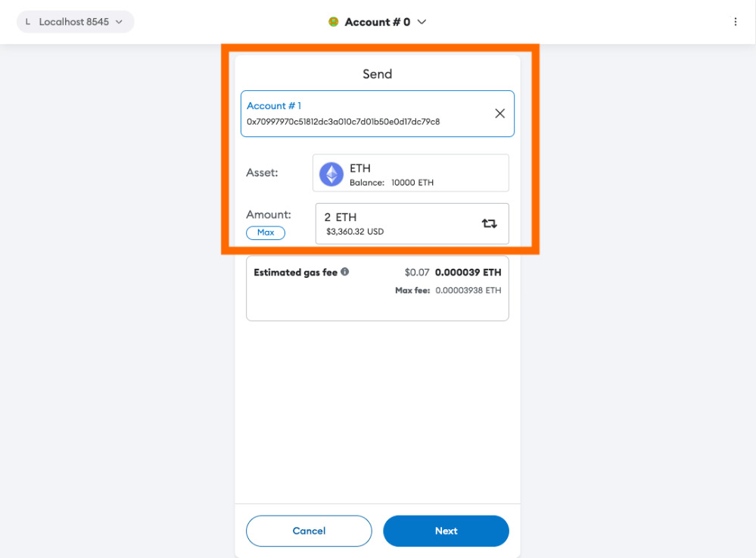756x558 pixels.
Task: Toggle the Max amount button
Action: coord(266,232)
